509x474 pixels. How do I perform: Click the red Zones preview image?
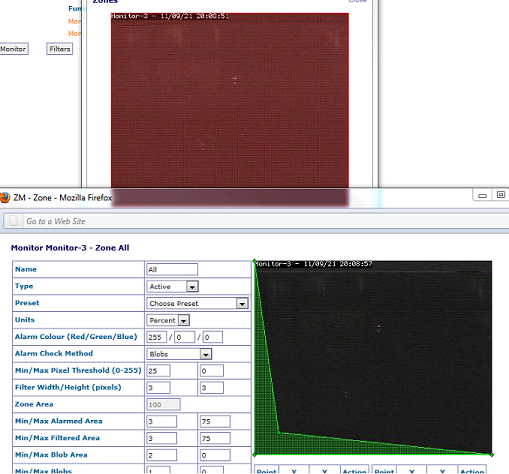click(230, 100)
